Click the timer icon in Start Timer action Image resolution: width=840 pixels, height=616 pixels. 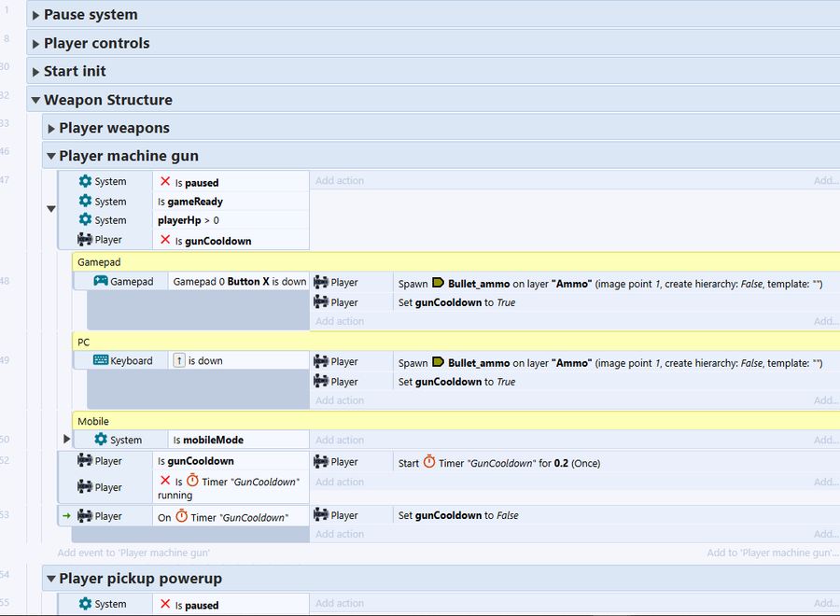[428, 462]
